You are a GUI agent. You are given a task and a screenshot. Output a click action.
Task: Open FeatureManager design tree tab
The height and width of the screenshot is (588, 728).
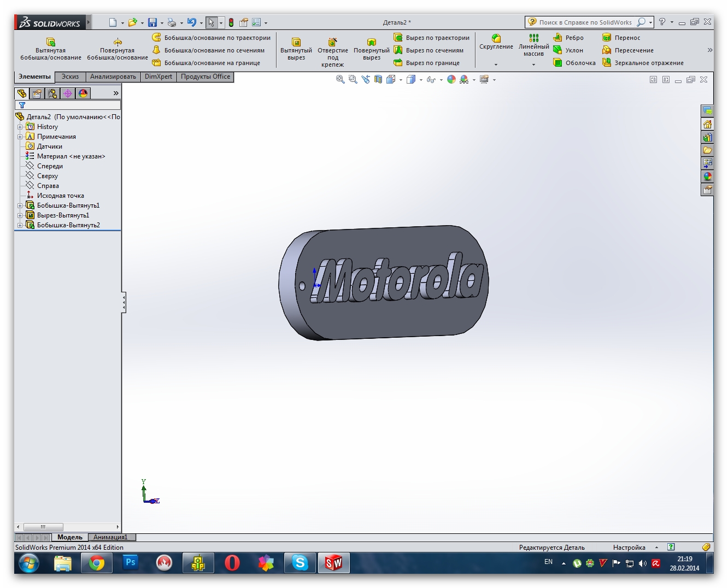(x=22, y=93)
